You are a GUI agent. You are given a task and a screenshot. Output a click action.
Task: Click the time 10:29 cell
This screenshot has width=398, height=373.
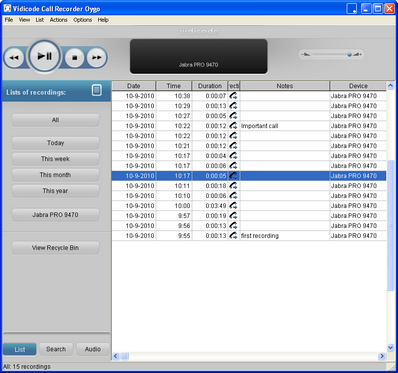[174, 106]
